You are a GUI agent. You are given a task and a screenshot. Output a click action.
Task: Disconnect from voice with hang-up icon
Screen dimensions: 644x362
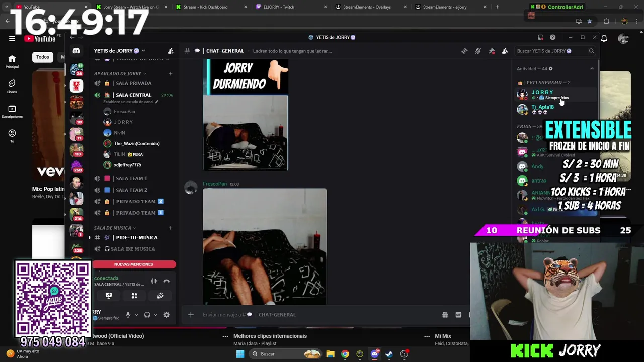[x=167, y=281]
